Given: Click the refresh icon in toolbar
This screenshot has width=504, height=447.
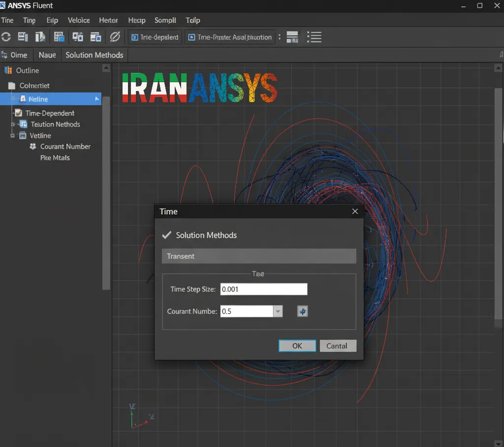Looking at the screenshot, I should click(6, 37).
